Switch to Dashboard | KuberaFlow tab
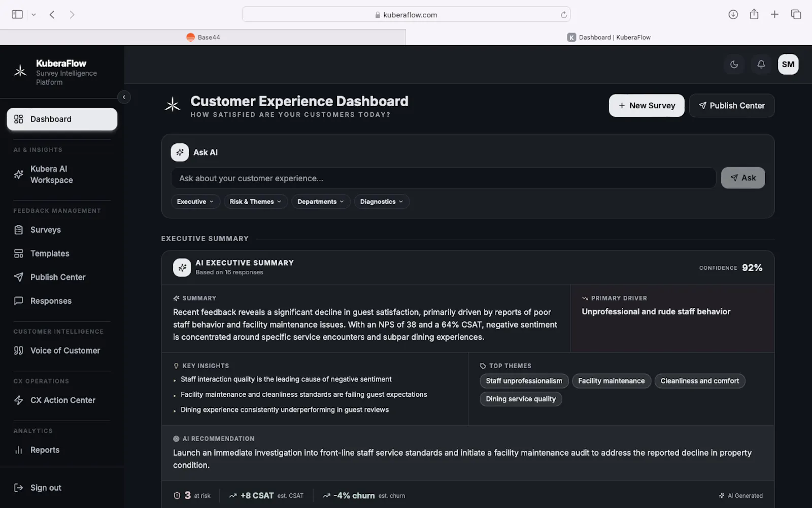 [609, 37]
